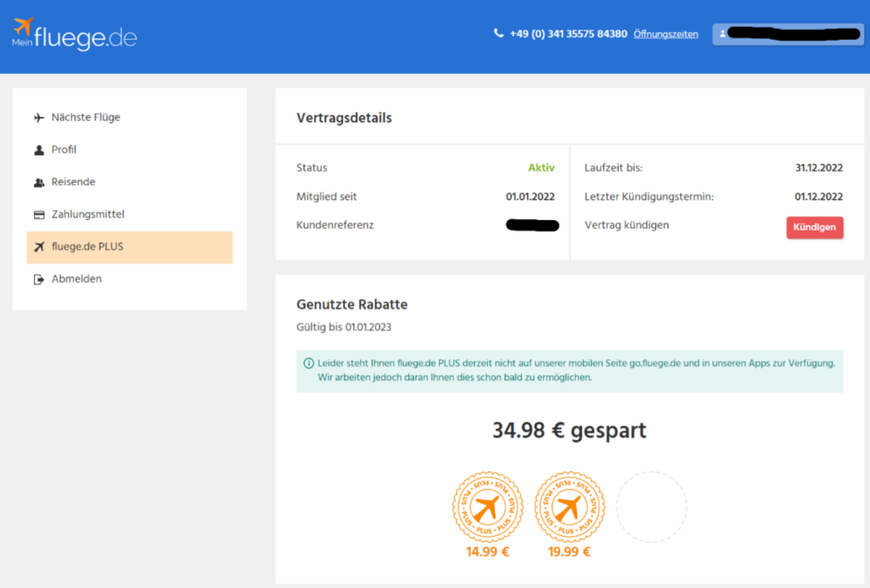Click the empty dashed stamp placeholder
Viewport: 870px width, 588px height.
(652, 506)
